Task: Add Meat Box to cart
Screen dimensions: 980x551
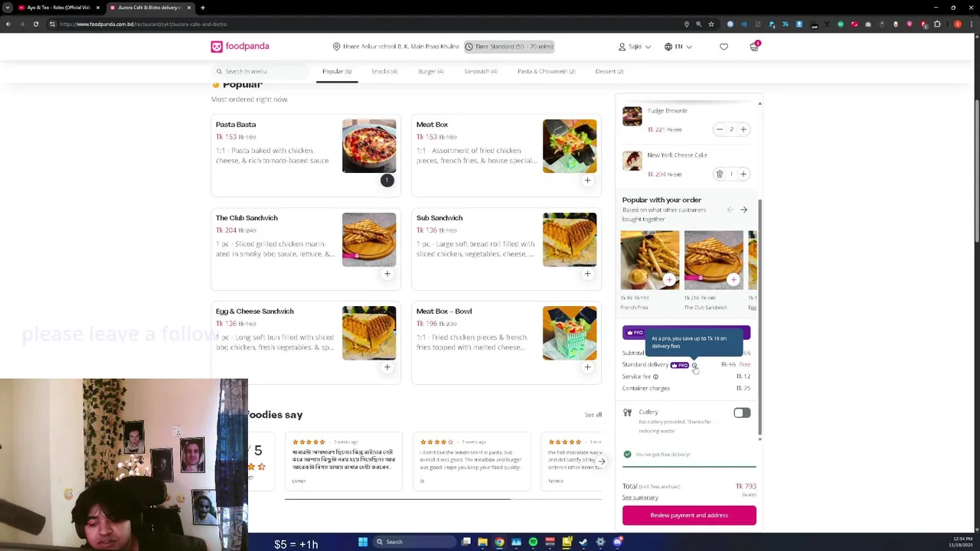Action: 587,181
